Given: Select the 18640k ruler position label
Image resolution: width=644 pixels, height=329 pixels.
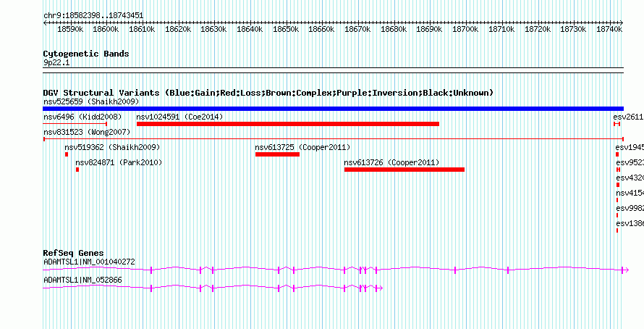Looking at the screenshot, I should tap(250, 30).
